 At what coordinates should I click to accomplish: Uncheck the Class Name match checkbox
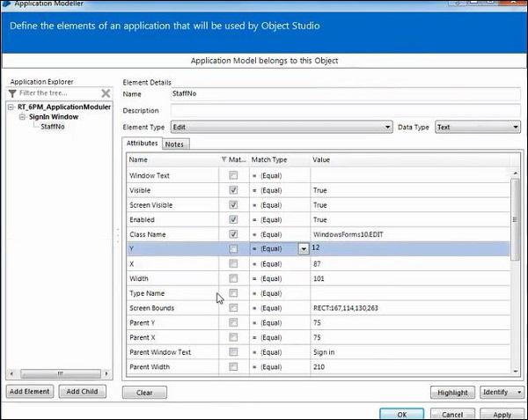(x=233, y=234)
